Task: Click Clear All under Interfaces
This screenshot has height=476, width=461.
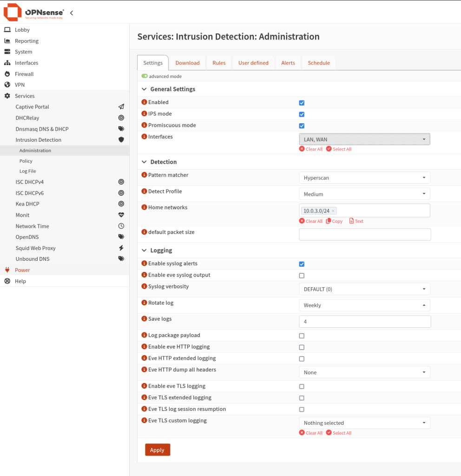Action: [311, 149]
